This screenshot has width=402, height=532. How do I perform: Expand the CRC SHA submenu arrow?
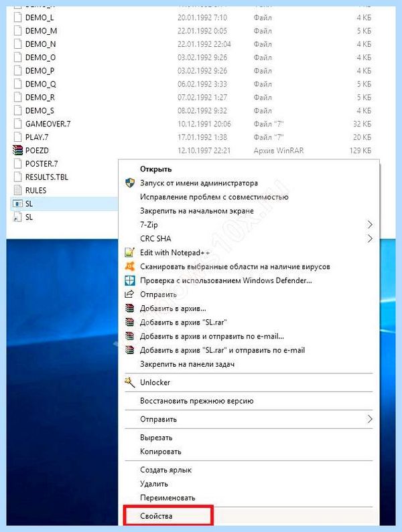[x=370, y=238]
